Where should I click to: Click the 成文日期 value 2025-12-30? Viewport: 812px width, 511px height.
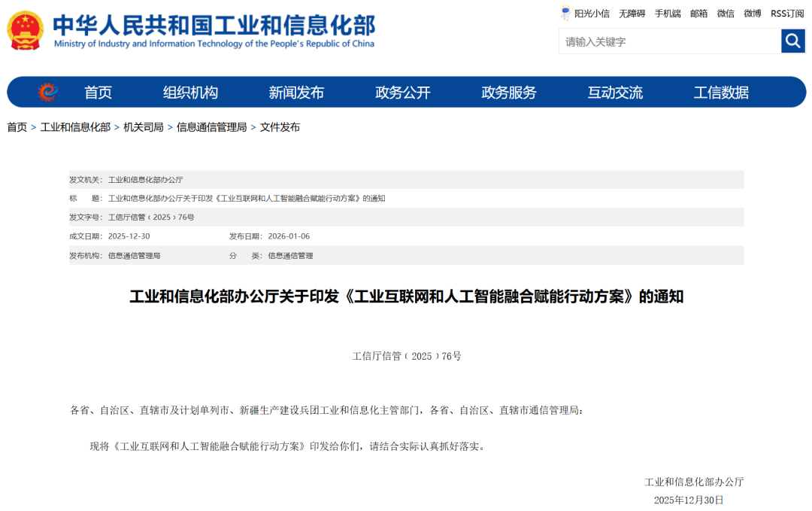point(129,236)
